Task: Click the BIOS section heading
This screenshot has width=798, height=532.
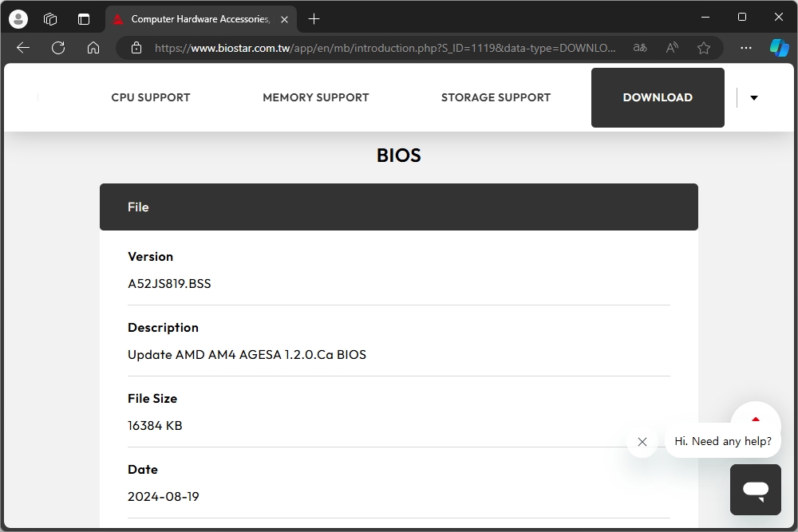Action: (399, 155)
